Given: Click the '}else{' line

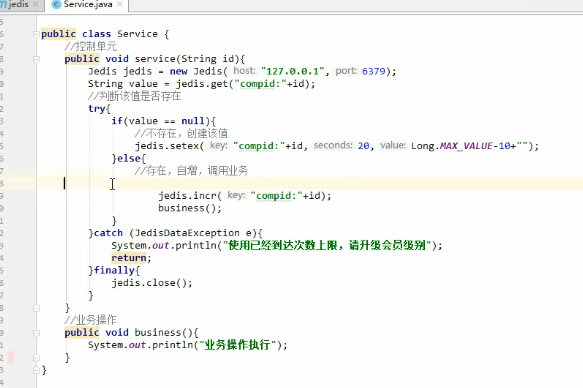Looking at the screenshot, I should pos(129,158).
